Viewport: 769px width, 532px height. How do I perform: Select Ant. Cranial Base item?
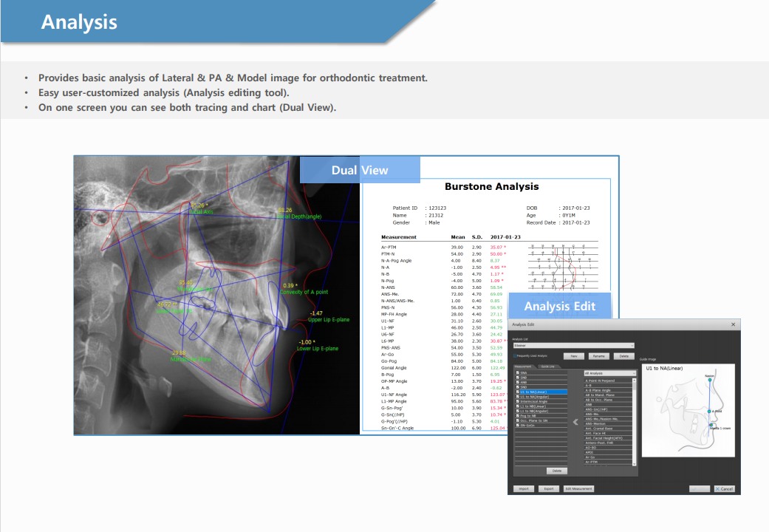(608, 429)
